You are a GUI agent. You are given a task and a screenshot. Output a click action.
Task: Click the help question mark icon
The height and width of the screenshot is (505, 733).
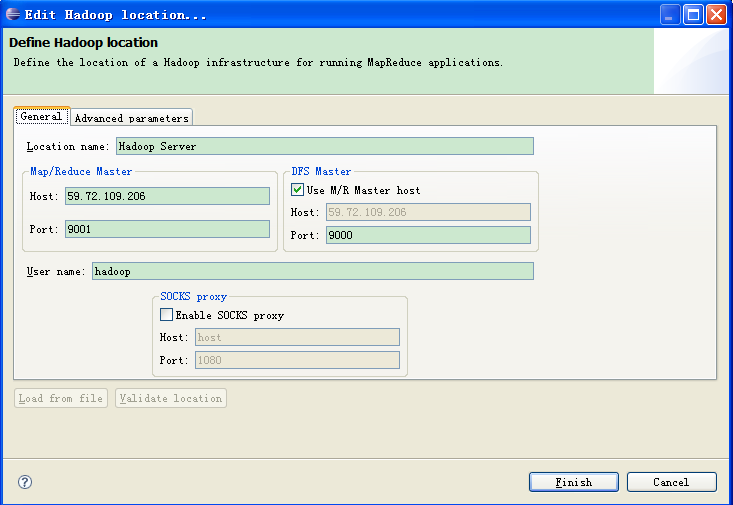[x=25, y=482]
